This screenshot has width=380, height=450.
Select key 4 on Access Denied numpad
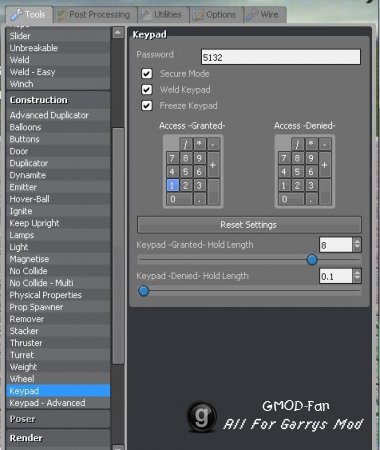click(284, 172)
